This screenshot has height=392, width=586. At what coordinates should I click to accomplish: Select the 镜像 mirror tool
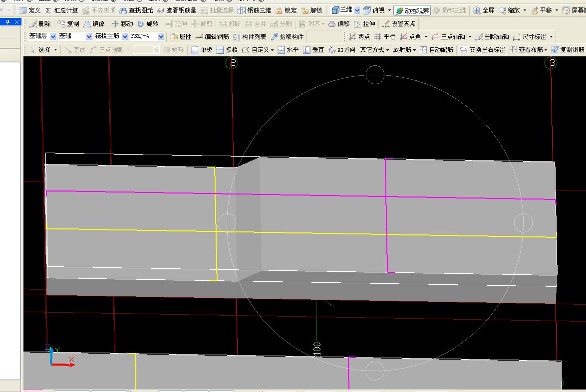pos(94,24)
